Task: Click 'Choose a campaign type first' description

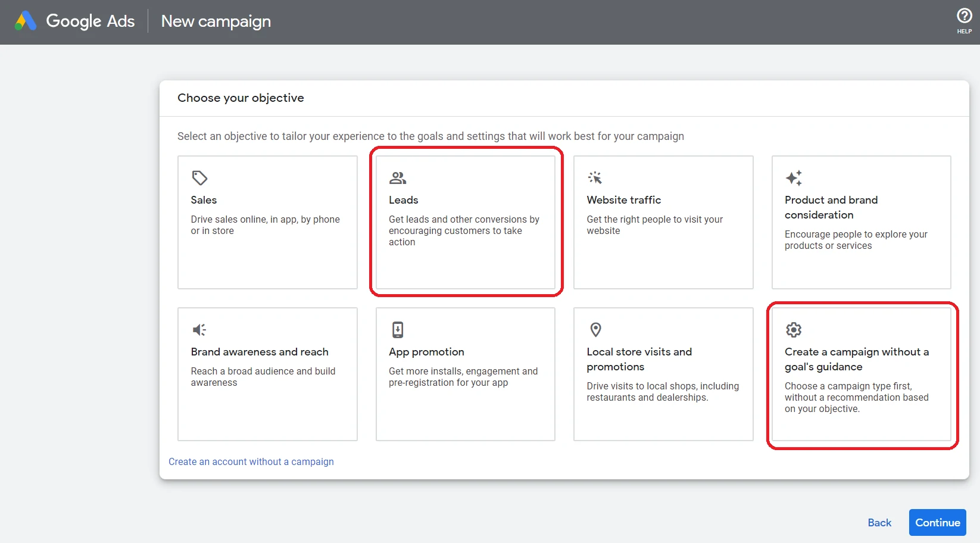Action: point(857,397)
